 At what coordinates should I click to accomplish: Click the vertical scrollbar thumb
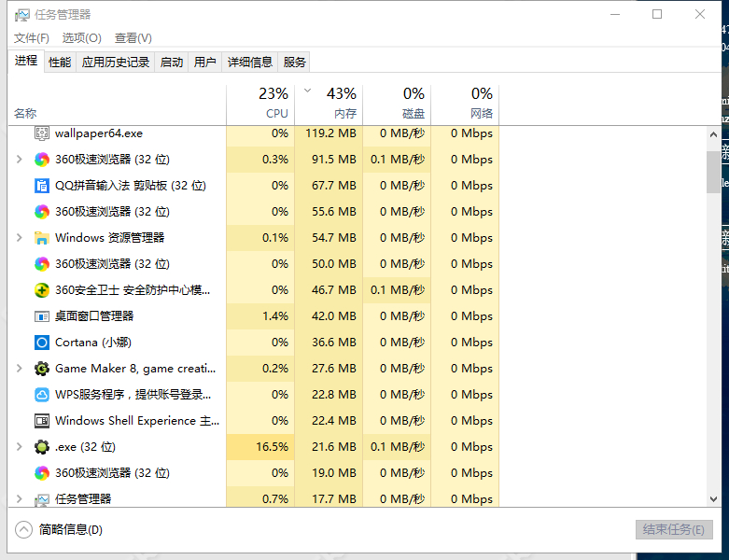[714, 172]
